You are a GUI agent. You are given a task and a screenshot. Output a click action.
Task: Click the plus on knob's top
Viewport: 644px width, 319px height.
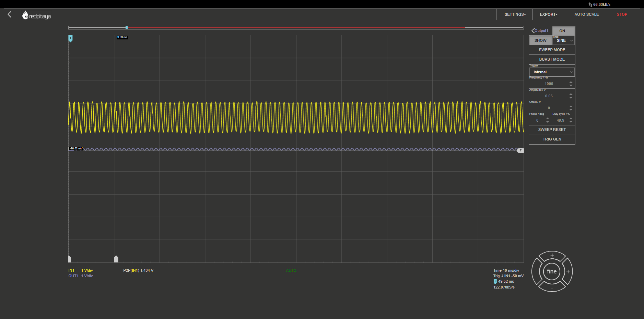(x=552, y=256)
